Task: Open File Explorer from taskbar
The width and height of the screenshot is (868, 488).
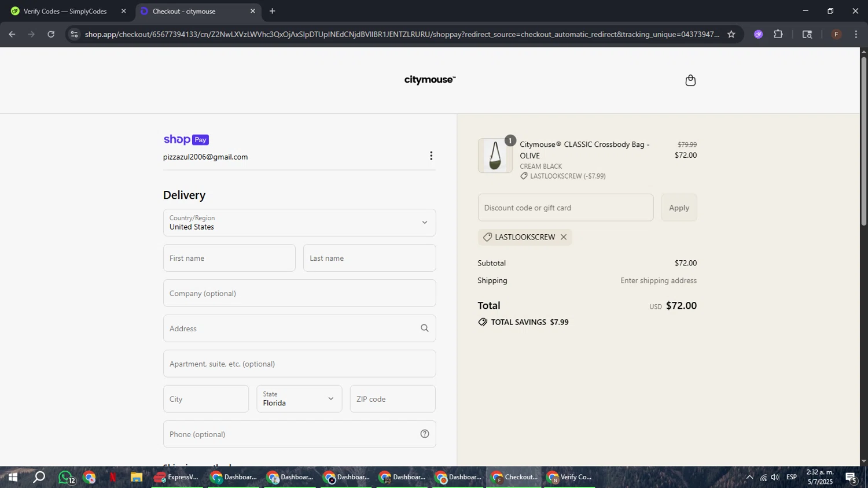Action: pos(137,478)
